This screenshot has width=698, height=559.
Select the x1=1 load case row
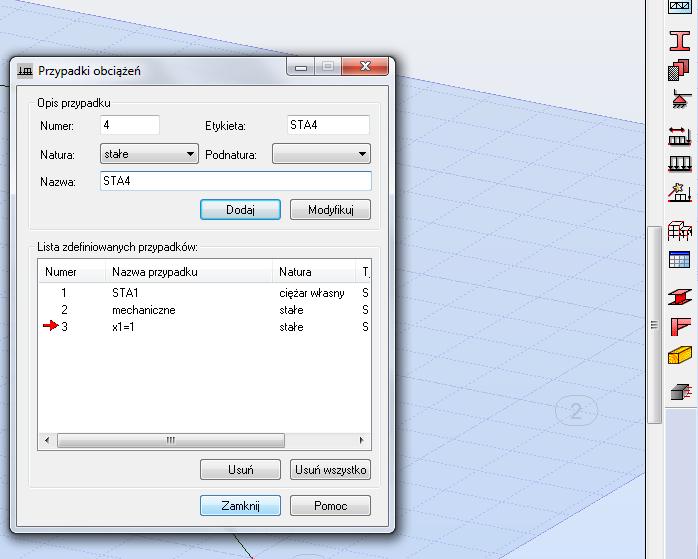pyautogui.click(x=205, y=327)
